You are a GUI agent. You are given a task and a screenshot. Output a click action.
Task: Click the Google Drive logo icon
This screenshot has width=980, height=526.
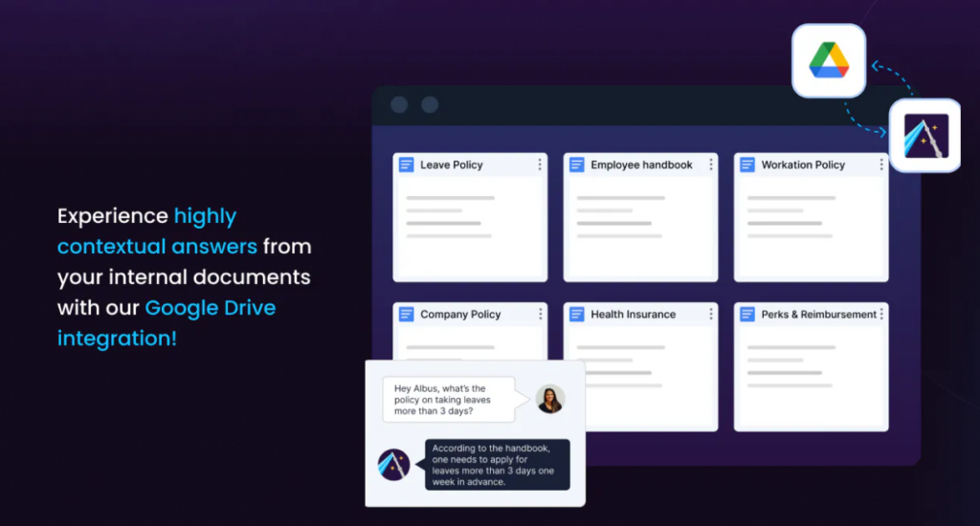pyautogui.click(x=829, y=60)
